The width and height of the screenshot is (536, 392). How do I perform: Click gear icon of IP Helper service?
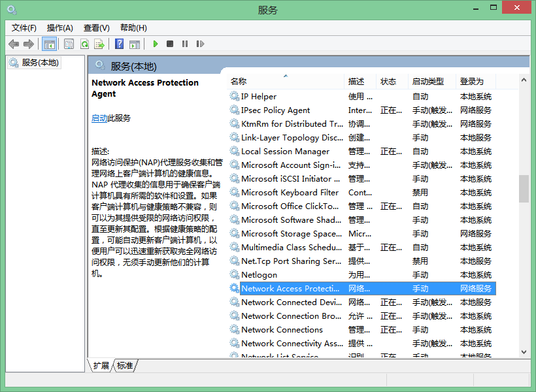pos(235,96)
